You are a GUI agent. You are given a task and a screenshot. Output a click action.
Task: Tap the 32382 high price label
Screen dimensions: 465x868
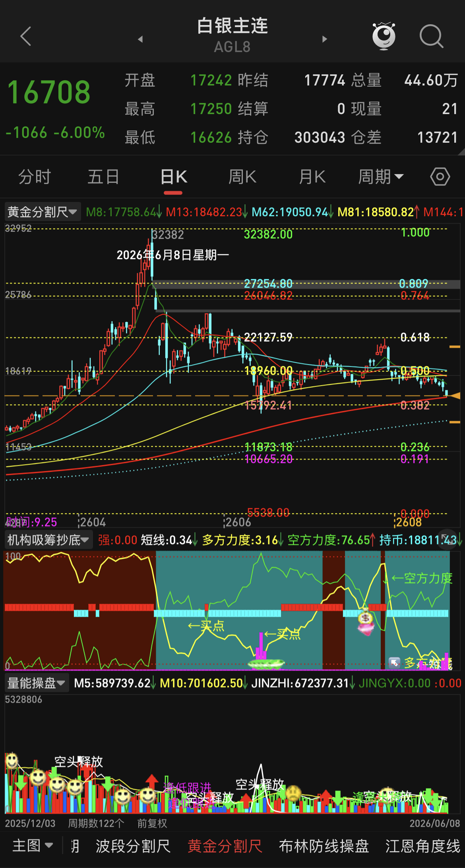pyautogui.click(x=168, y=234)
